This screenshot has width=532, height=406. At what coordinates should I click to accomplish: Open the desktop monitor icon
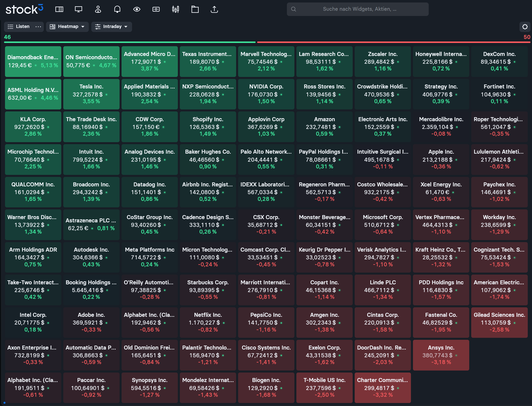click(79, 9)
